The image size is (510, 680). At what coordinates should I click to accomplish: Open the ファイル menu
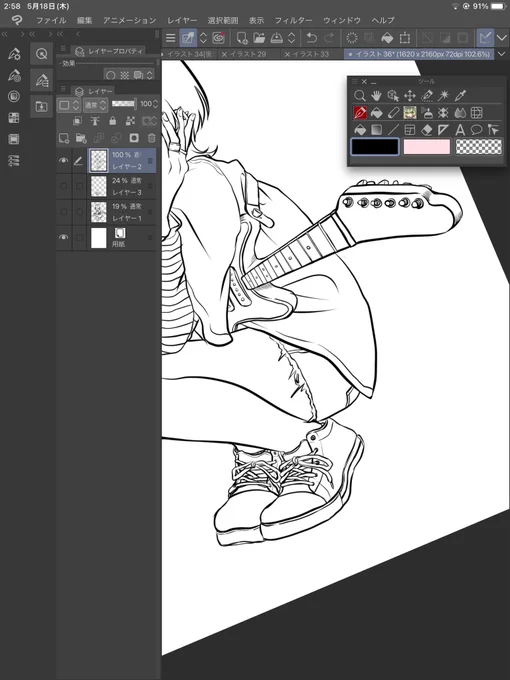[x=51, y=20]
